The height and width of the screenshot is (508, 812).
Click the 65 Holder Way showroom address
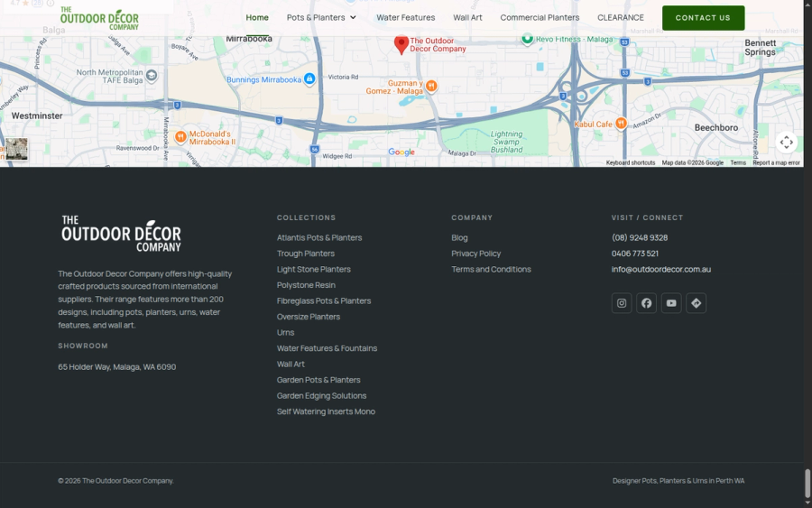pos(117,366)
